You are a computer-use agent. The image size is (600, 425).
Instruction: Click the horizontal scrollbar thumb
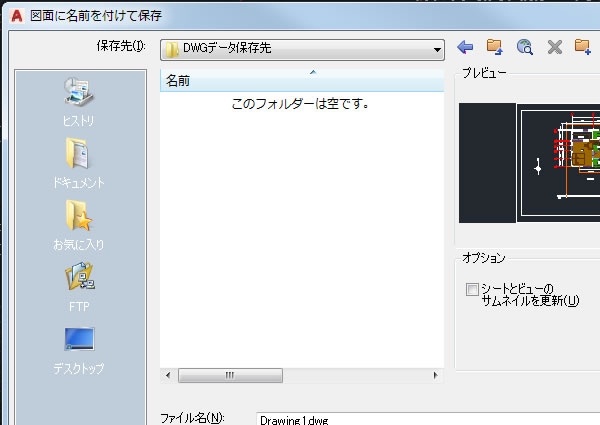230,375
